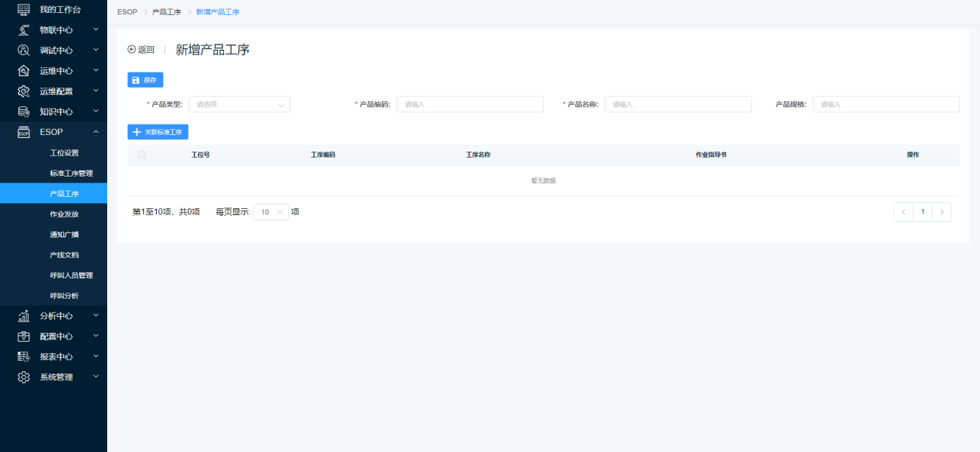The height and width of the screenshot is (452, 980).
Task: Click the 分析中心 chart icon
Action: (23, 316)
